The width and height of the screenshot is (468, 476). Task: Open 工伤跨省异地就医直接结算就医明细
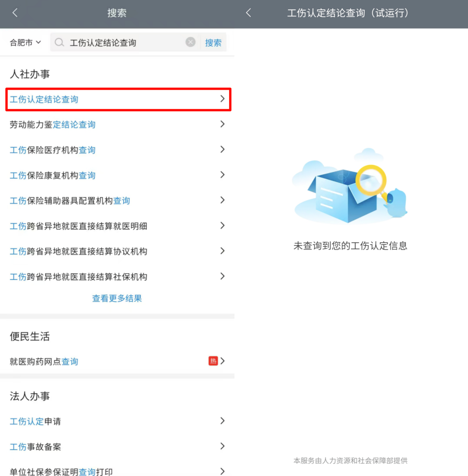point(117,226)
